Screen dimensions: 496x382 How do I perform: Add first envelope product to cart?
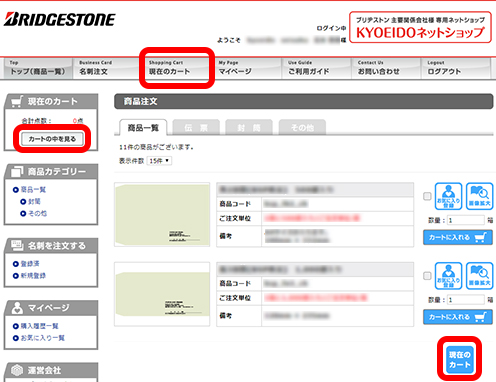click(458, 237)
